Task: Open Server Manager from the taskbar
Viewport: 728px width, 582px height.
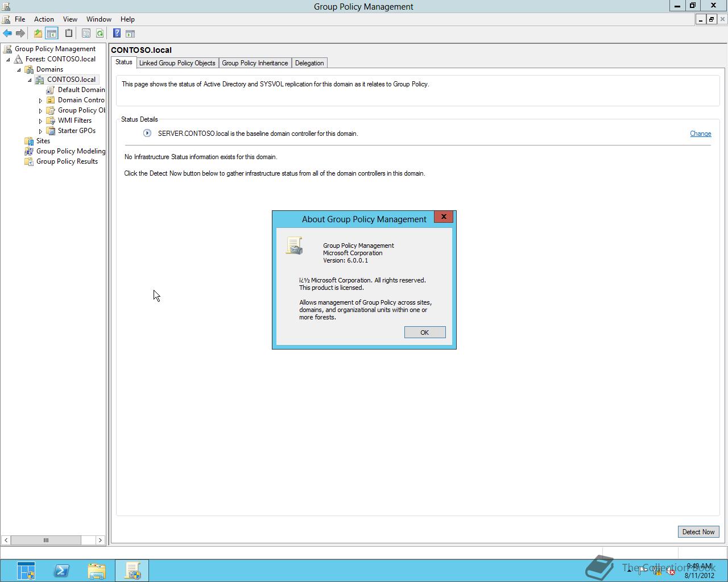Action: tap(26, 571)
